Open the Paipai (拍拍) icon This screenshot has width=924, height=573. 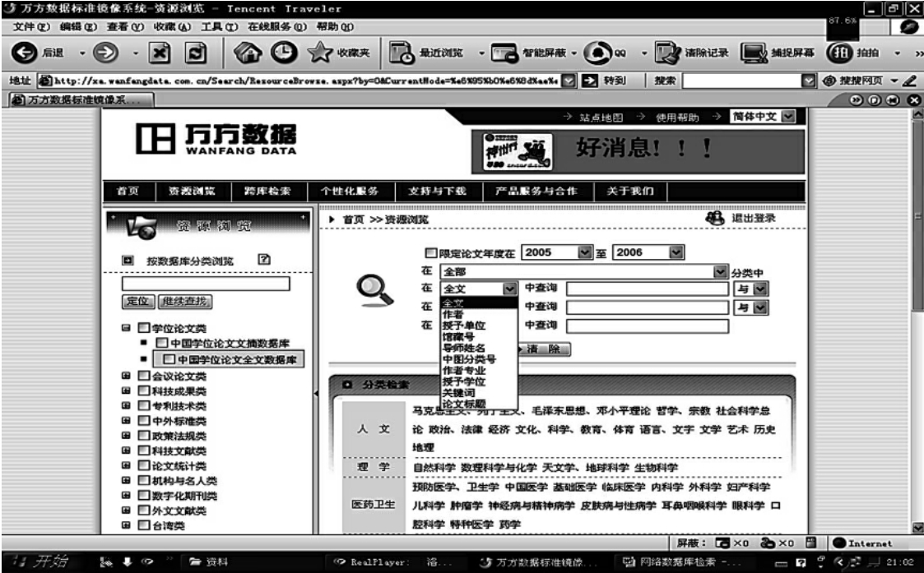839,53
